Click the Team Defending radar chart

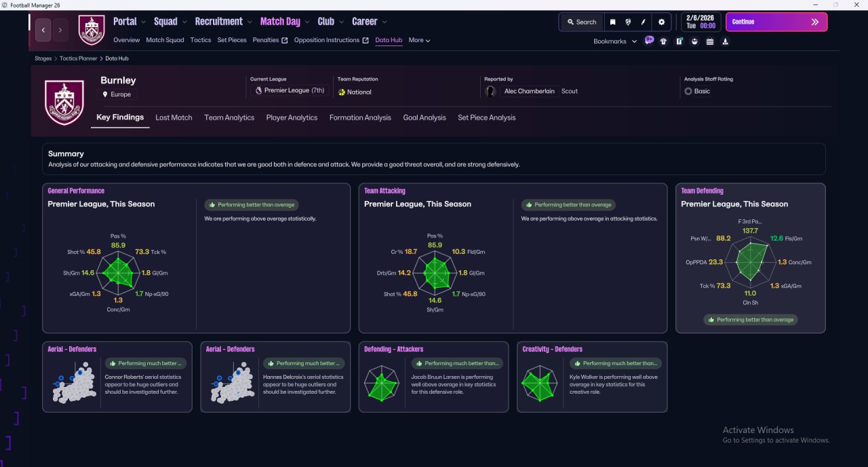pos(750,263)
